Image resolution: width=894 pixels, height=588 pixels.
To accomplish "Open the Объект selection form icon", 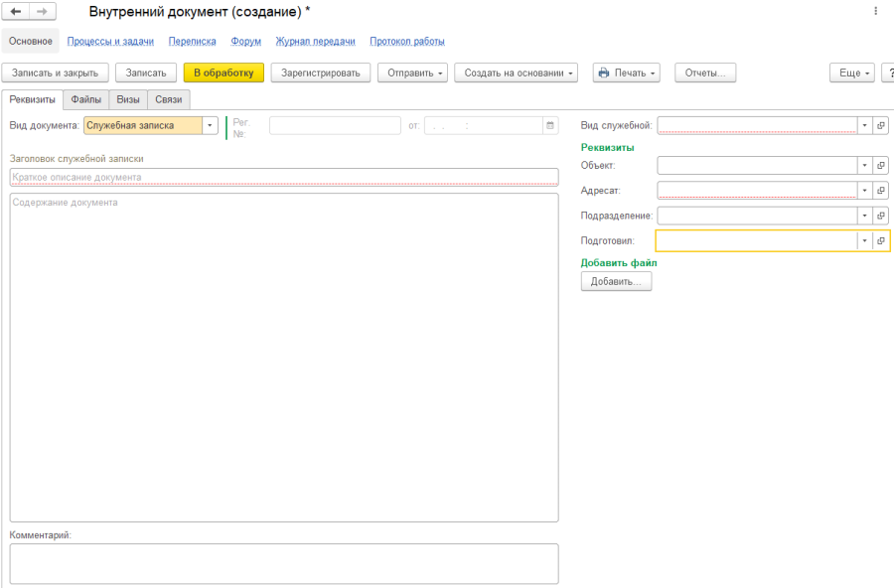I will tap(881, 165).
